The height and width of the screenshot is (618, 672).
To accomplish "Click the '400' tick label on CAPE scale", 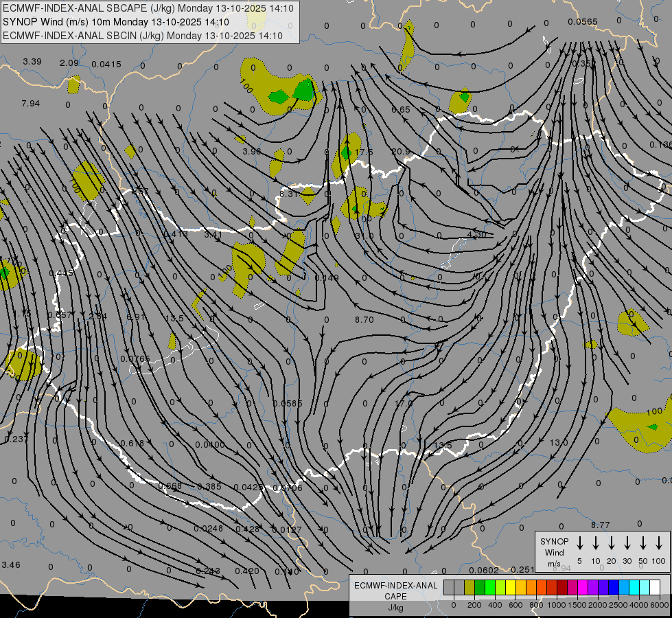I will click(495, 605).
